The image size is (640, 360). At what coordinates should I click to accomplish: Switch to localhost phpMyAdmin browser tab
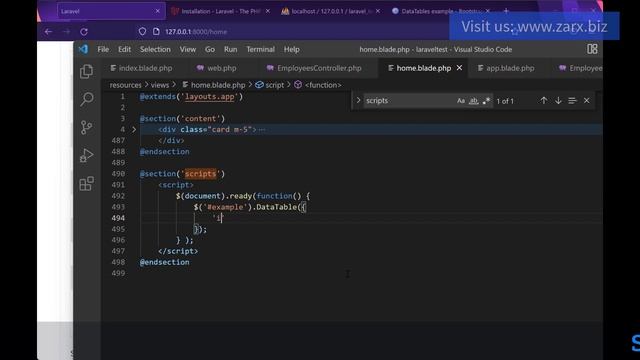(331, 11)
